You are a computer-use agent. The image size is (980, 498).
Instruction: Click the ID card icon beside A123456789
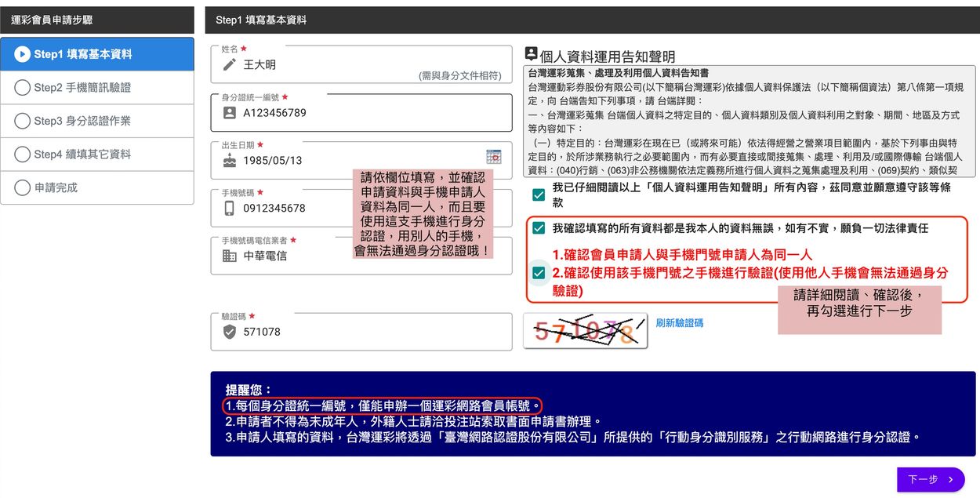tap(229, 113)
